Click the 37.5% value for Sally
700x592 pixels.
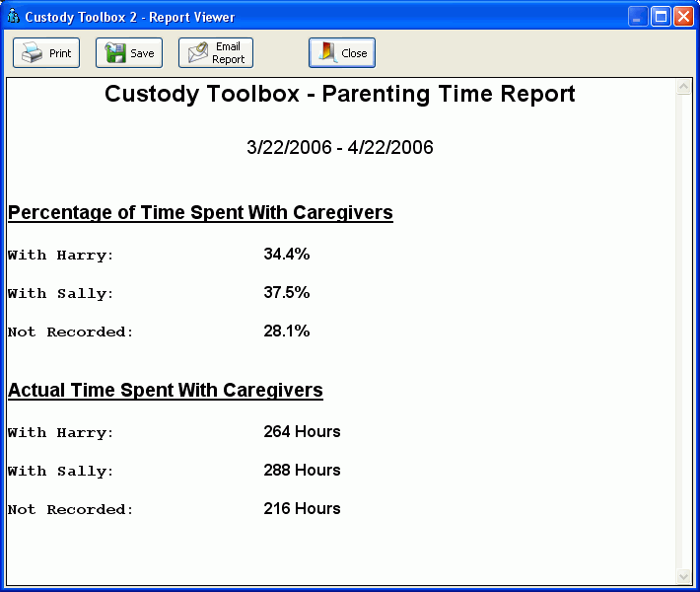pos(287,293)
